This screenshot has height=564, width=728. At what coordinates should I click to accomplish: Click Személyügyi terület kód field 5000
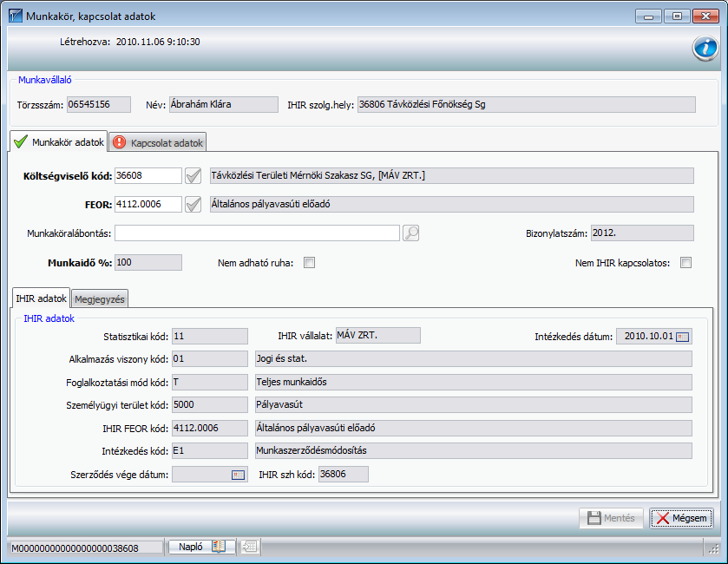pyautogui.click(x=210, y=405)
